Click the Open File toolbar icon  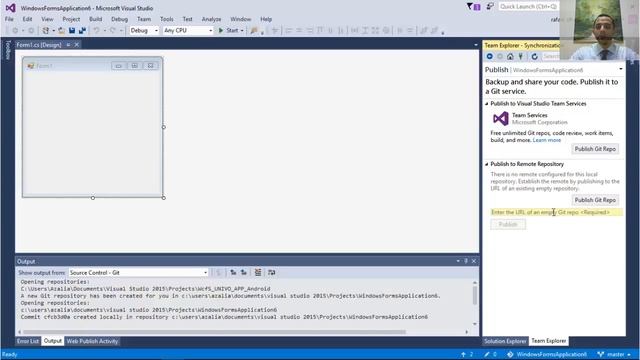[x=61, y=31]
